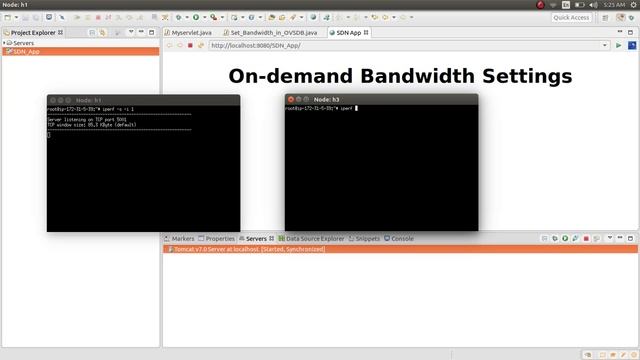Click the blue browser icon beside Go arrow

click(x=632, y=45)
